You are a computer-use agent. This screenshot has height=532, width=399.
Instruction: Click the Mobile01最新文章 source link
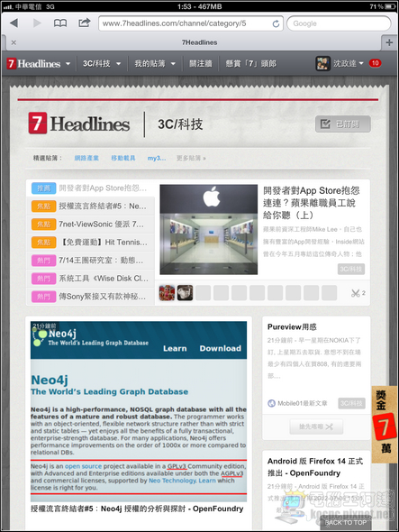tap(303, 403)
